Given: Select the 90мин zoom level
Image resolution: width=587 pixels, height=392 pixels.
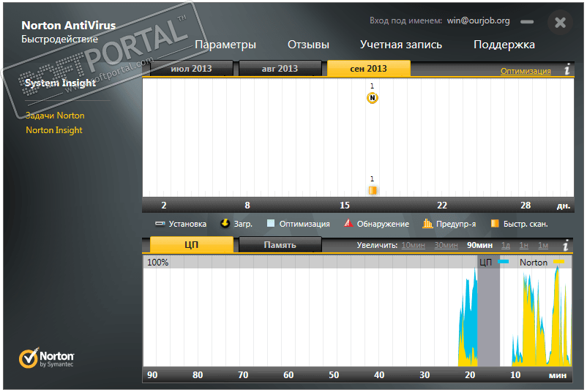Looking at the screenshot, I should point(479,245).
